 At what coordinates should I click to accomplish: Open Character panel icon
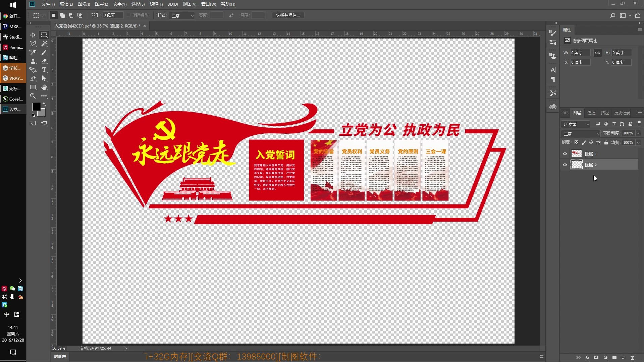point(553,70)
